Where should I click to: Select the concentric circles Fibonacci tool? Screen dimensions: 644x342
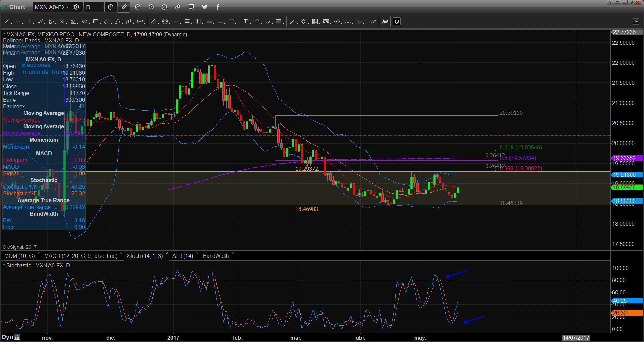coord(165,22)
